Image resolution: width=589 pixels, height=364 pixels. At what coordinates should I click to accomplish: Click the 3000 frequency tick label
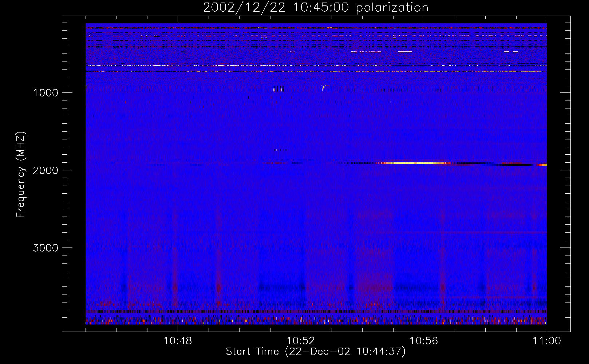[x=46, y=248]
